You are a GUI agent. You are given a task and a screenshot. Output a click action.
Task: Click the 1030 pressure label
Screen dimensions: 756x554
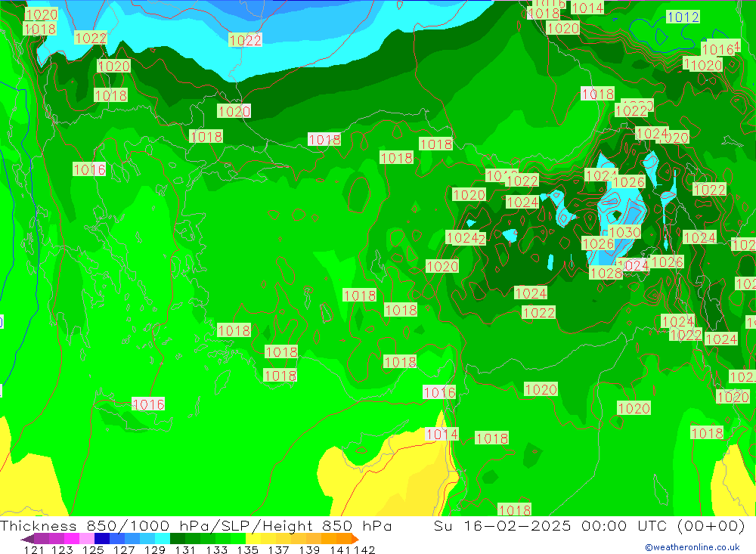(624, 232)
